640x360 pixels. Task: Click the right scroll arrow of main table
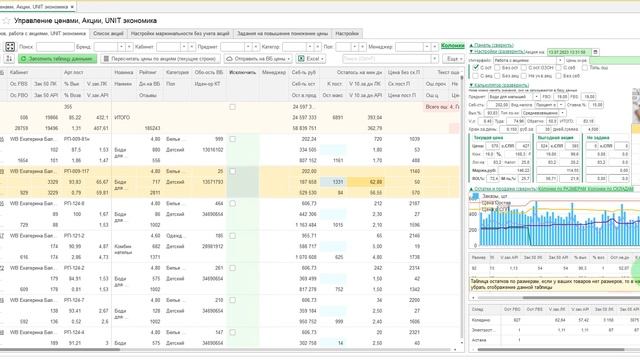click(x=455, y=350)
